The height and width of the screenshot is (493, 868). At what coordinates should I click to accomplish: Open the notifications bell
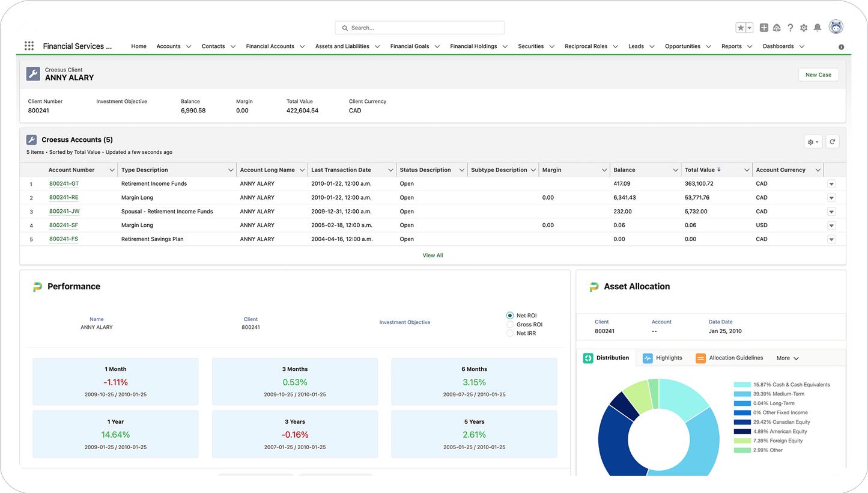[x=818, y=28]
